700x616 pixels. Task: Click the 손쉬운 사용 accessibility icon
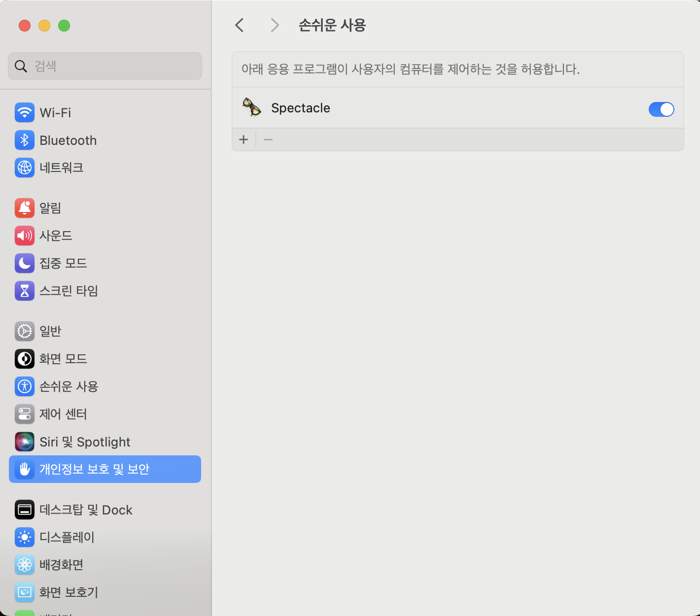pyautogui.click(x=25, y=386)
